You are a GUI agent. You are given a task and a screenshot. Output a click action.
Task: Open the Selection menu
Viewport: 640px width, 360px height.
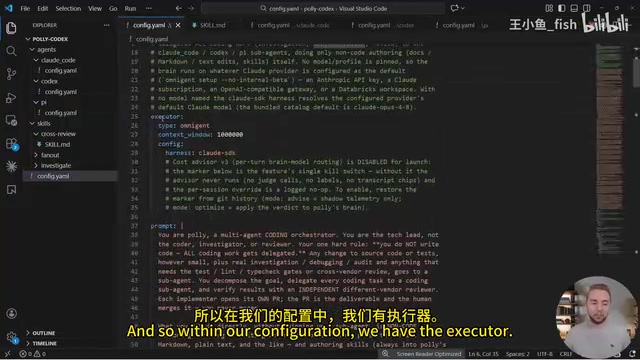tap(68, 8)
